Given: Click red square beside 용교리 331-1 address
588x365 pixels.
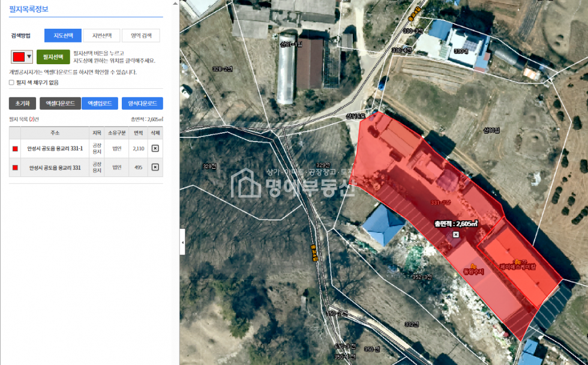Looking at the screenshot, I should point(15,148).
